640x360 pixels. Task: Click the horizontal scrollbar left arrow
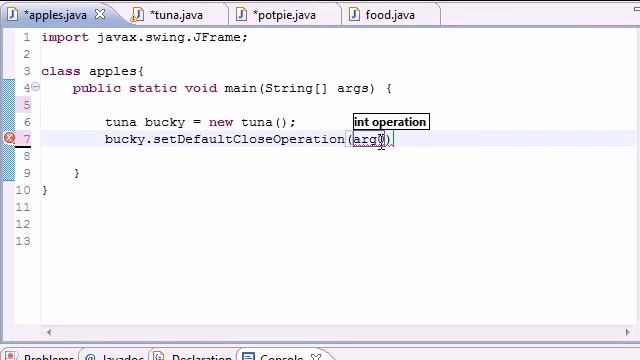tap(49, 332)
